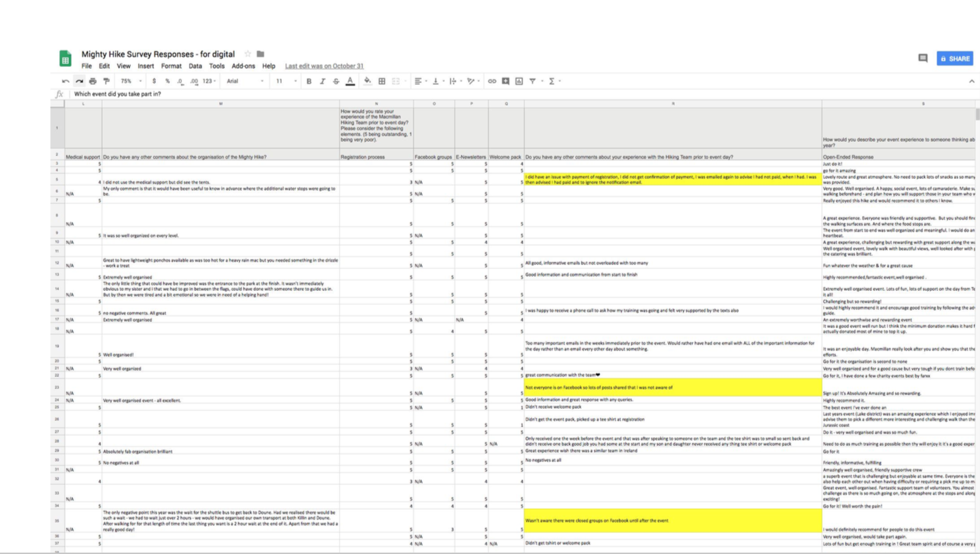Click the text wrapping icon
This screenshot has height=554, width=980.
[453, 81]
